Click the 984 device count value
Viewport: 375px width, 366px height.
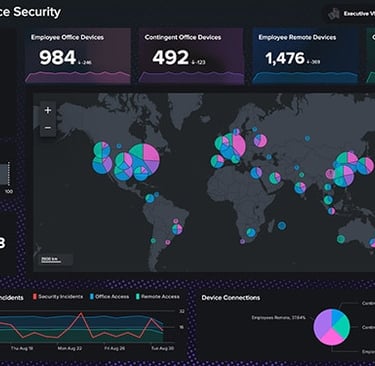click(58, 57)
